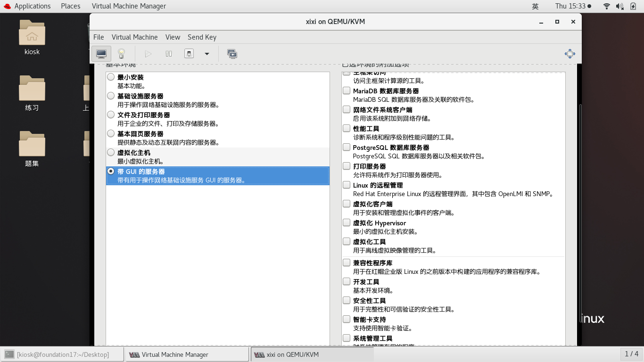This screenshot has height=362, width=644.
Task: Switch to Virtual Machine Manager taskbar window
Action: pyautogui.click(x=187, y=354)
